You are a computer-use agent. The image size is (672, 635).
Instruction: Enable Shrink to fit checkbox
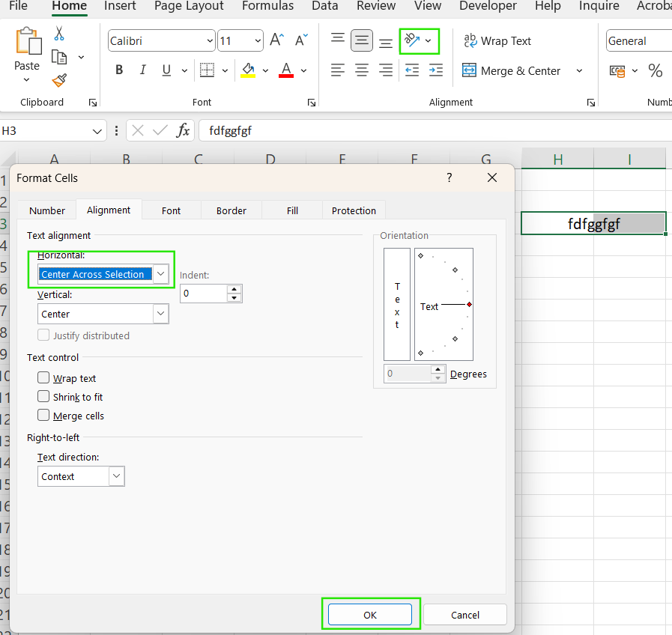click(43, 396)
